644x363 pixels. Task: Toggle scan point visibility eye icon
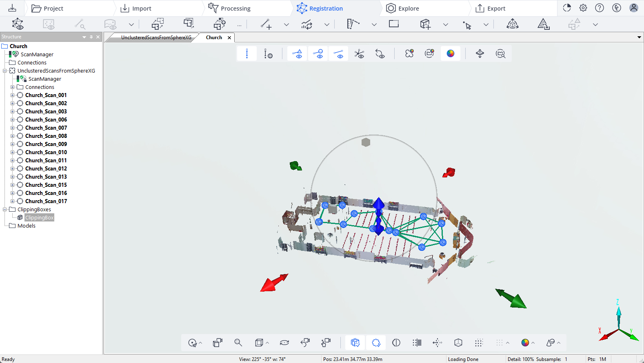[318, 53]
